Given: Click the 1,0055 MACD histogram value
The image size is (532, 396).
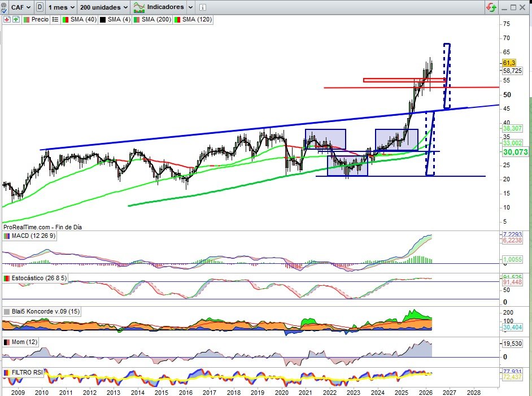Looking at the screenshot, I should point(512,259).
